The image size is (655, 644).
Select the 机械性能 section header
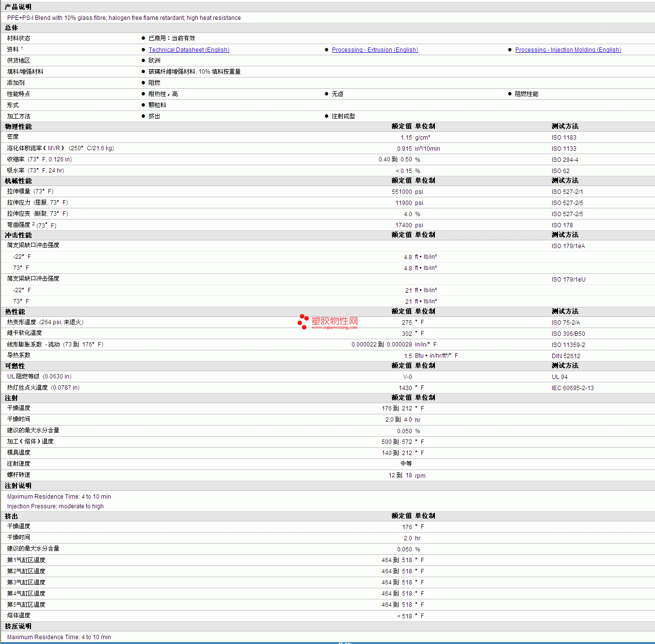(18, 181)
